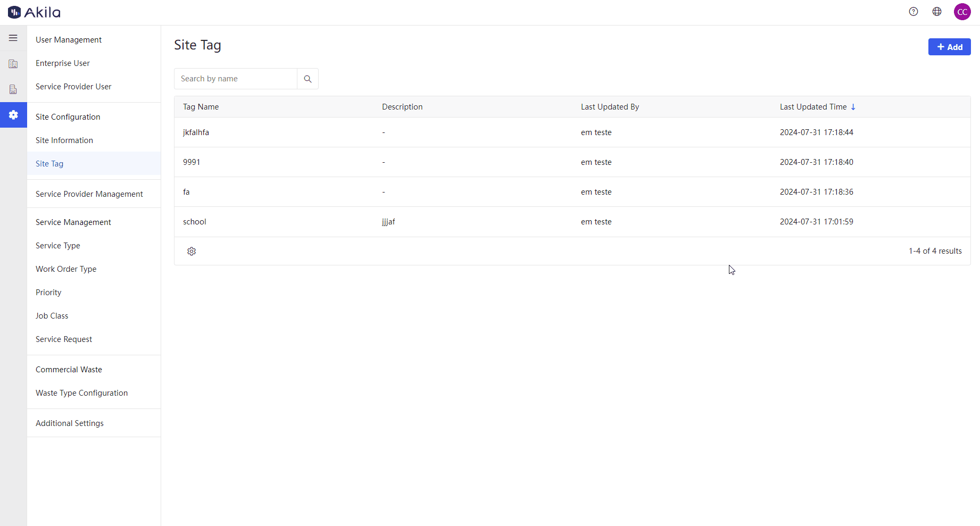Viewport: 980px width, 526px height.
Task: Open the table column settings gear
Action: tap(192, 251)
